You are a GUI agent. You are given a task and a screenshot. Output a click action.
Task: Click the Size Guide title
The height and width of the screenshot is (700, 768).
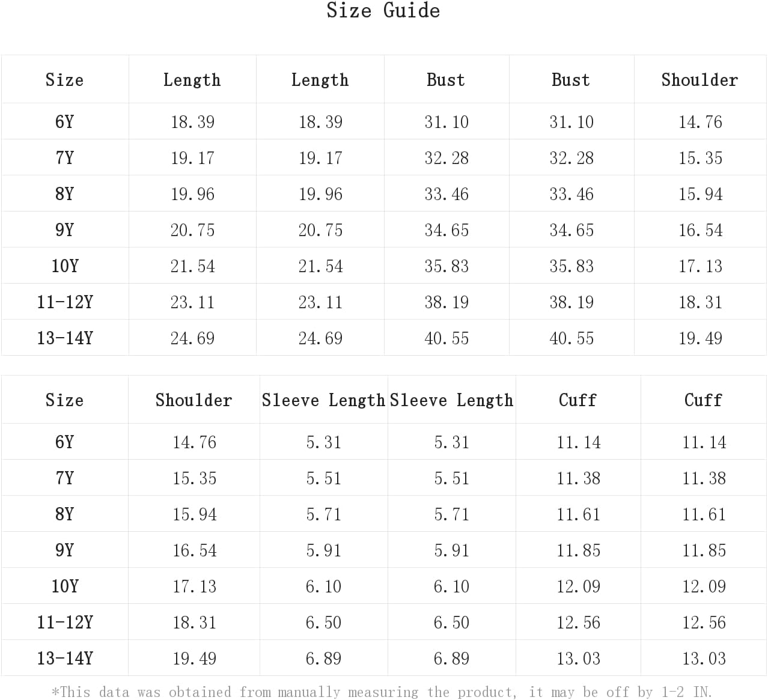(x=383, y=10)
